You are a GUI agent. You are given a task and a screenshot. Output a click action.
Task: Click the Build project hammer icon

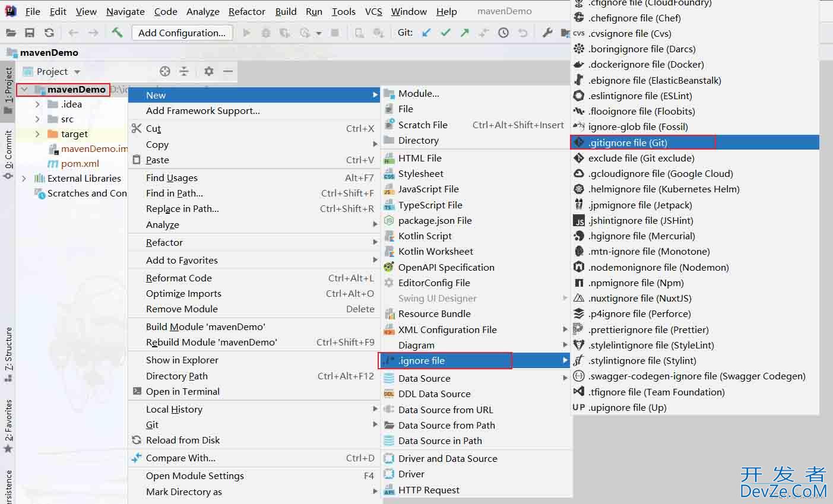coord(117,33)
